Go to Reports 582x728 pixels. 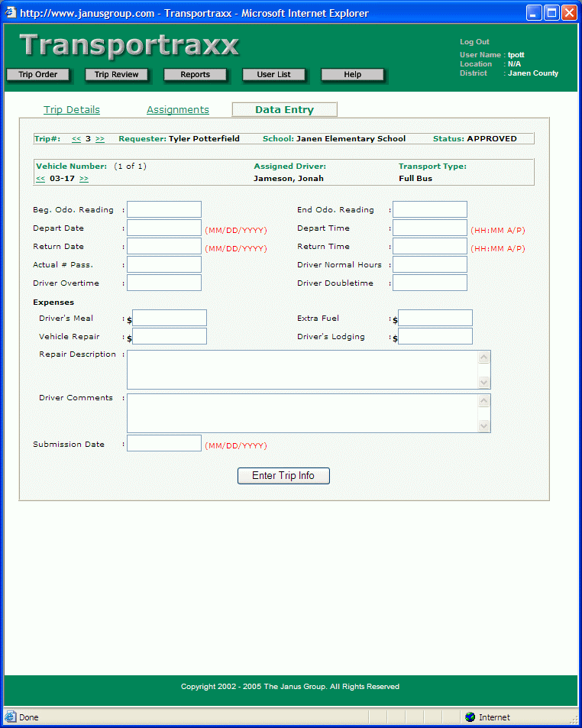(x=195, y=74)
